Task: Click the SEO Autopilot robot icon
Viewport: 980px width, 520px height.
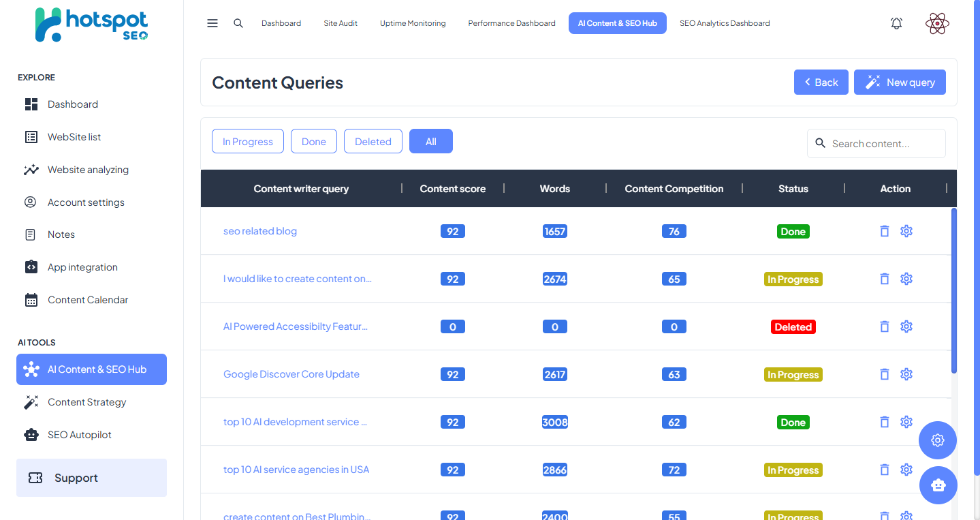Action: pos(31,435)
